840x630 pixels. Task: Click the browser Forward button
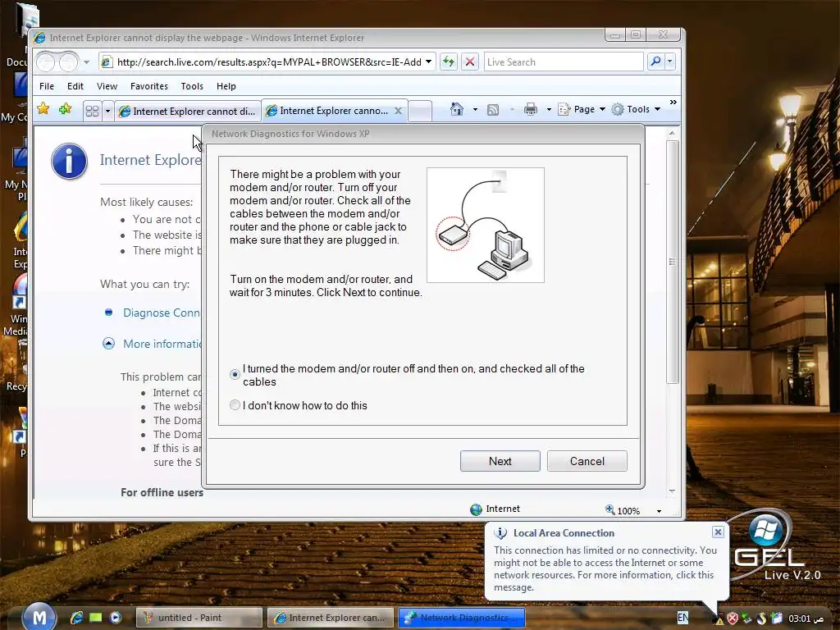(x=69, y=62)
